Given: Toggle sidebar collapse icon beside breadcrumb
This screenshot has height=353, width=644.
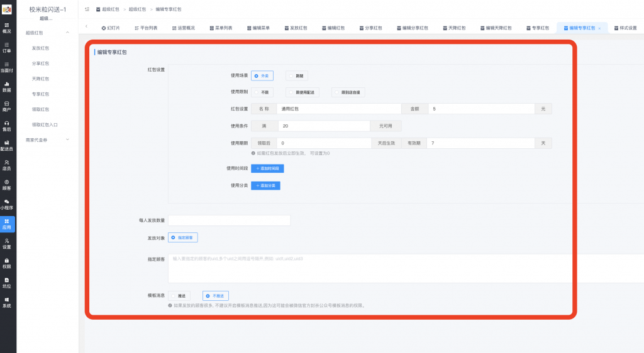Looking at the screenshot, I should click(x=87, y=9).
